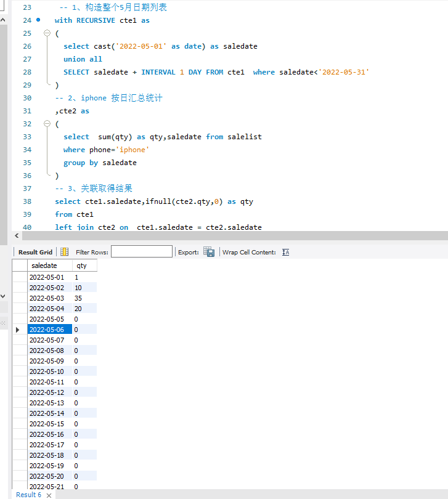448x499 pixels.
Task: Click the Result Grid label button
Action: click(35, 252)
